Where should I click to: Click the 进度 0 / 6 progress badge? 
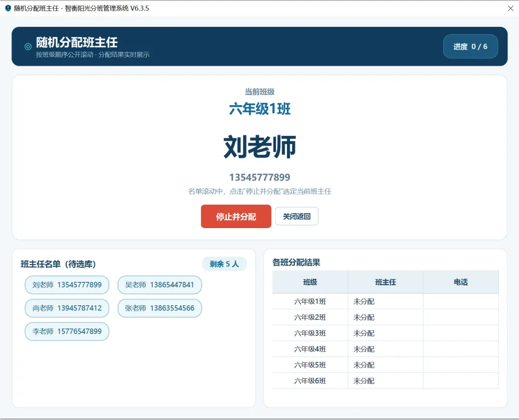[x=470, y=46]
